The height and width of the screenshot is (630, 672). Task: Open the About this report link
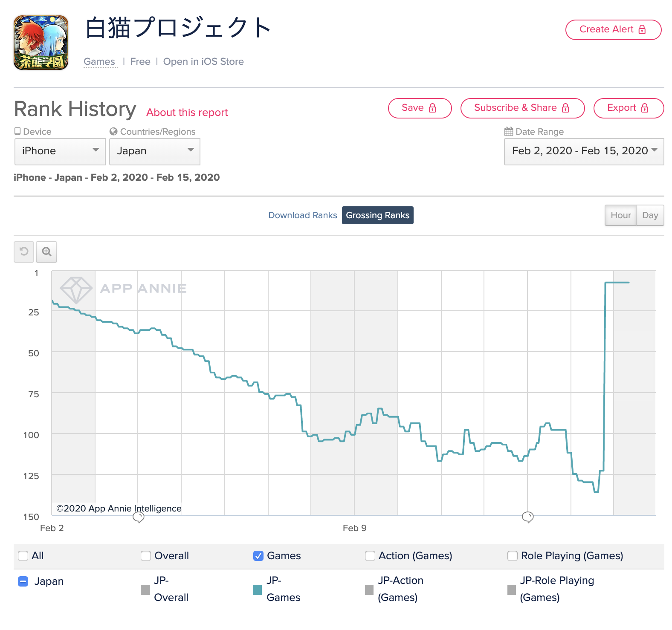pos(187,113)
